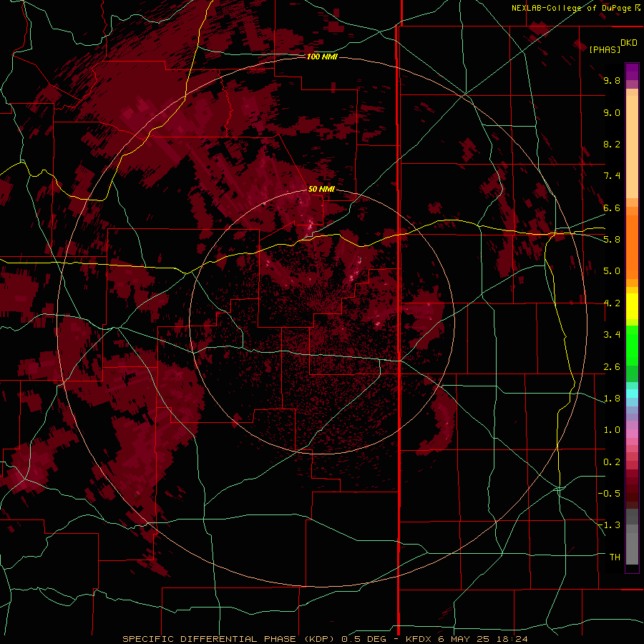Click the yellow swatch of the legend

(632, 306)
